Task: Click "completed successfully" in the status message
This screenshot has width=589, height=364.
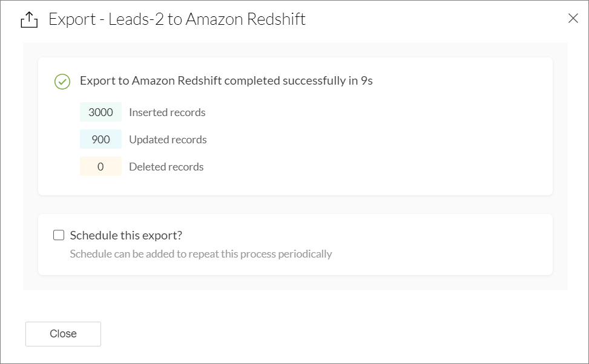Action: [x=287, y=80]
